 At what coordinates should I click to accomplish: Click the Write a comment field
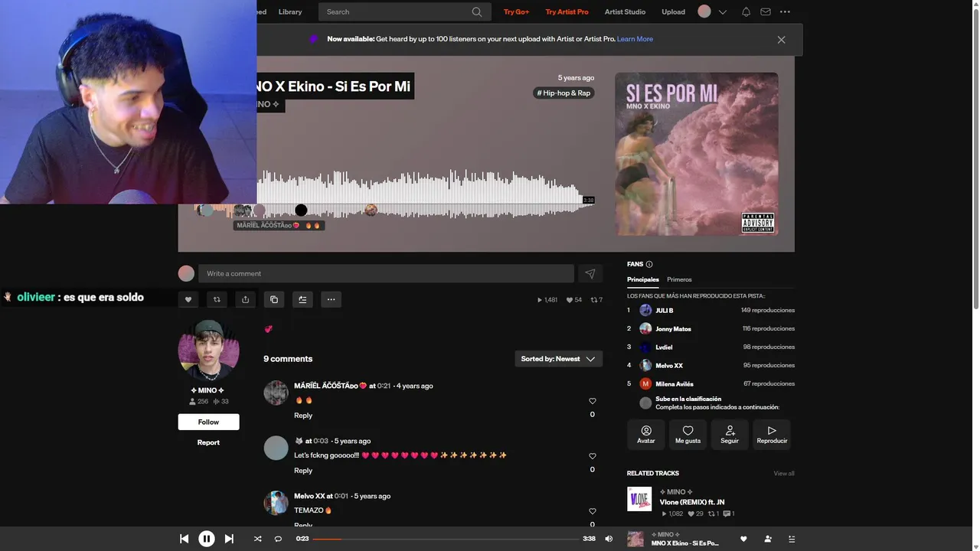[x=386, y=274]
